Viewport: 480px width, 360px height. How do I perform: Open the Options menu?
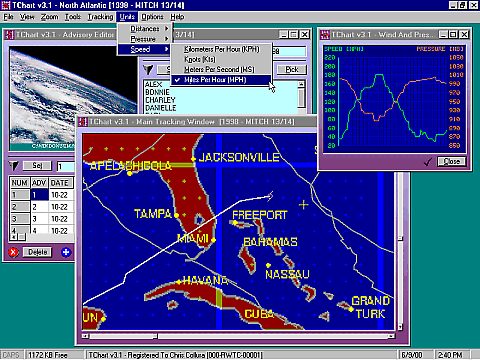[x=152, y=17]
